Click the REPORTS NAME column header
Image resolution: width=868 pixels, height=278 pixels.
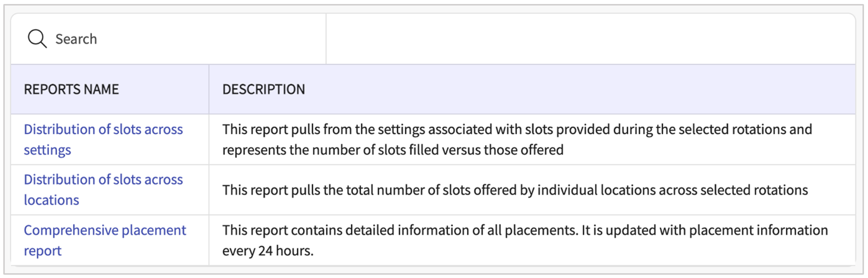(x=71, y=89)
